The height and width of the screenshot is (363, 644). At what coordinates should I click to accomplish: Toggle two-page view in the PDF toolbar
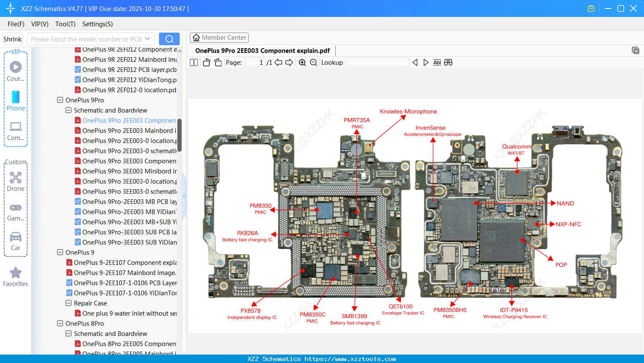[193, 62]
